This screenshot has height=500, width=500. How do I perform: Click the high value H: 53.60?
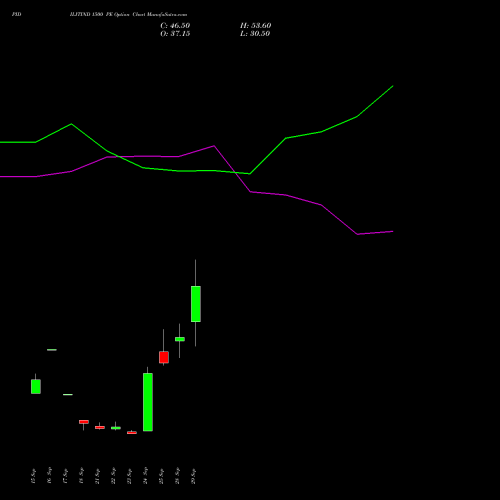(x=255, y=26)
